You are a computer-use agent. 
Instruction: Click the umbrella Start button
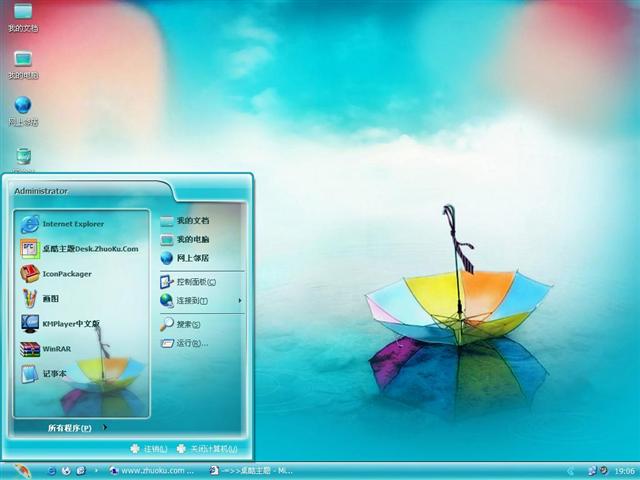(x=22, y=471)
